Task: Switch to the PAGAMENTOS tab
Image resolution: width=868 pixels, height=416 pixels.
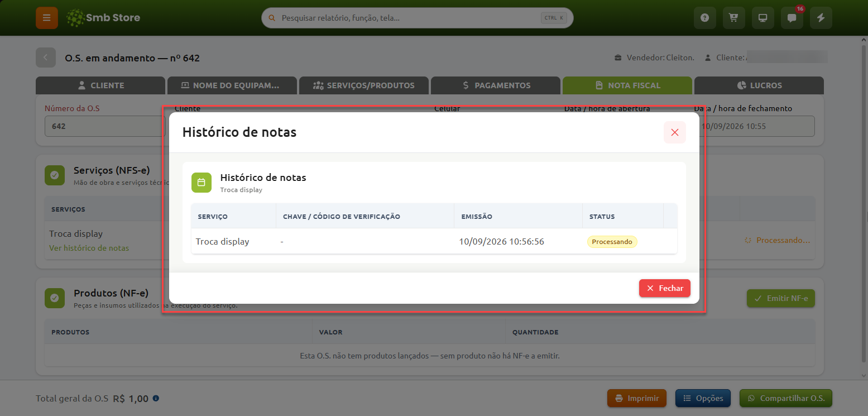Action: pyautogui.click(x=496, y=85)
